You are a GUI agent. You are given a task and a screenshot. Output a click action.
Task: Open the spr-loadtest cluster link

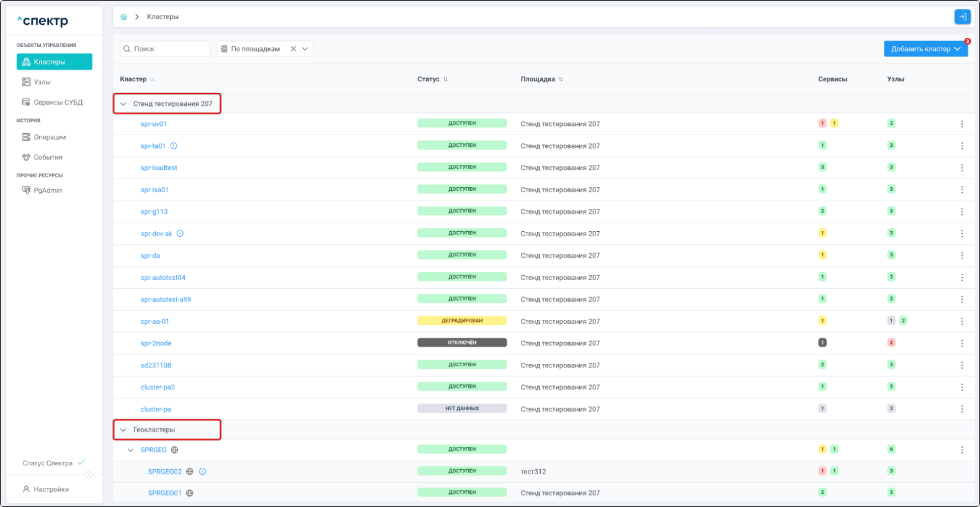pos(159,168)
